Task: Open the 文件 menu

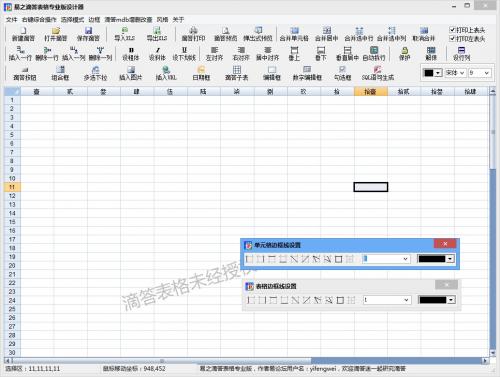Action: pyautogui.click(x=11, y=20)
